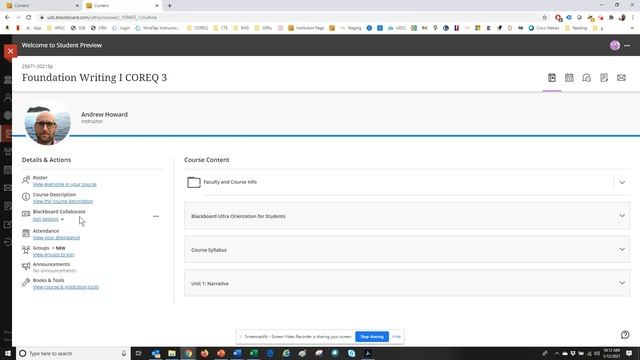Open the course Calendar icon
Viewport: 640px width, 360px height.
click(x=569, y=78)
